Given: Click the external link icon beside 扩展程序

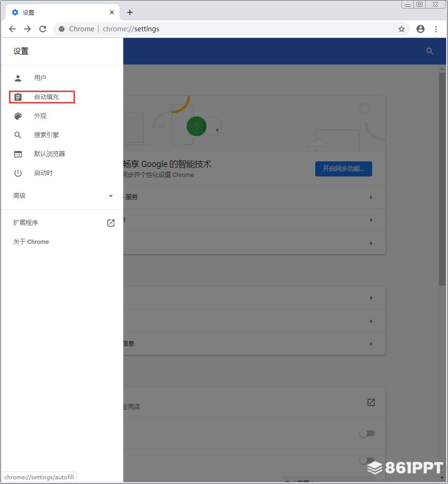Looking at the screenshot, I should point(110,223).
